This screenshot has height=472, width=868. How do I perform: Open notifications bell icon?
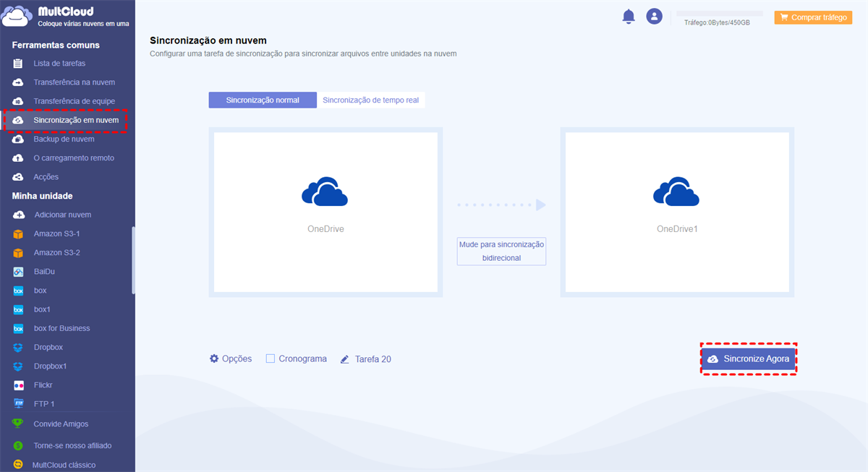click(x=629, y=17)
